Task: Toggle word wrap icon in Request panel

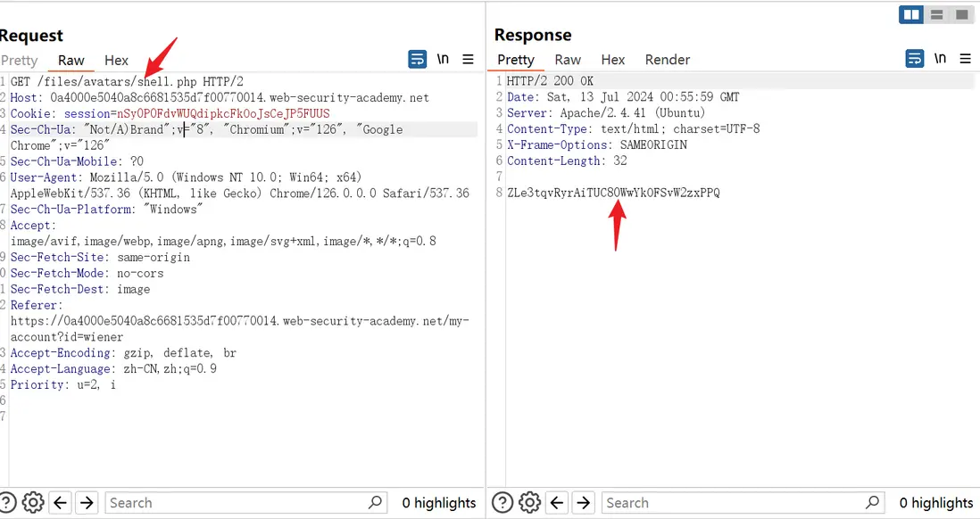Action: [x=418, y=60]
